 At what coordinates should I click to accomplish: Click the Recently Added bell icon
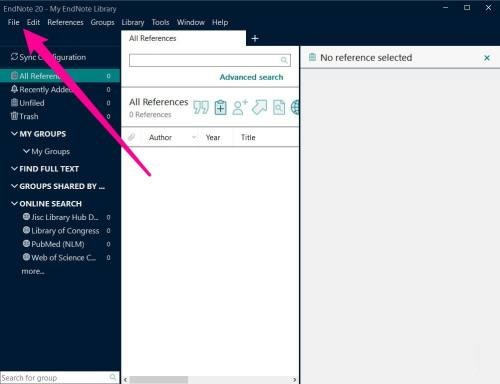[x=14, y=89]
